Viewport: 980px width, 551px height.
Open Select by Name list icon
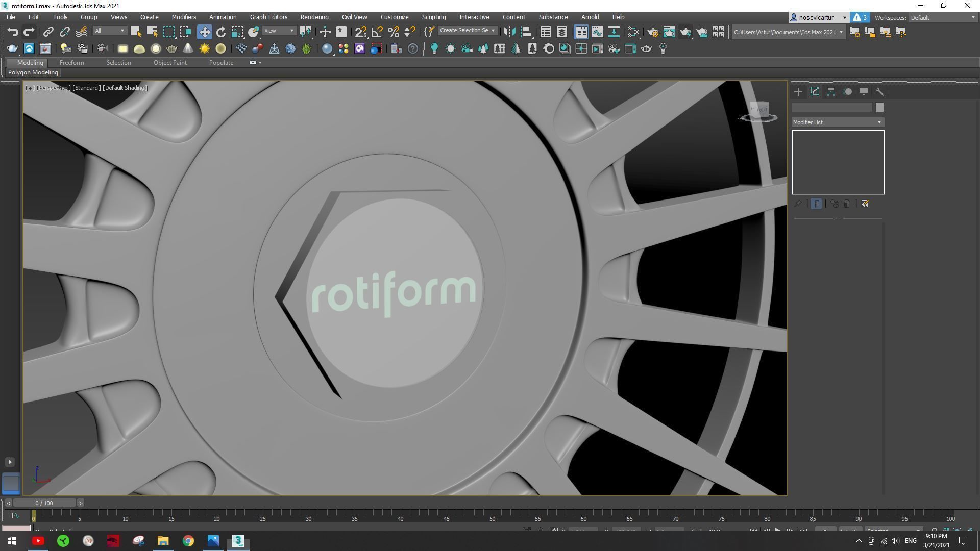click(x=152, y=32)
